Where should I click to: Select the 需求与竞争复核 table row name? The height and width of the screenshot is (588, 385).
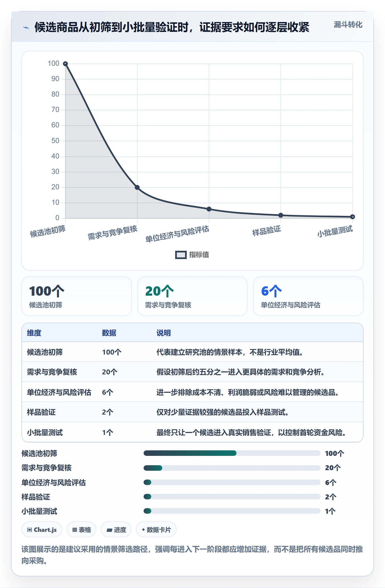(52, 372)
